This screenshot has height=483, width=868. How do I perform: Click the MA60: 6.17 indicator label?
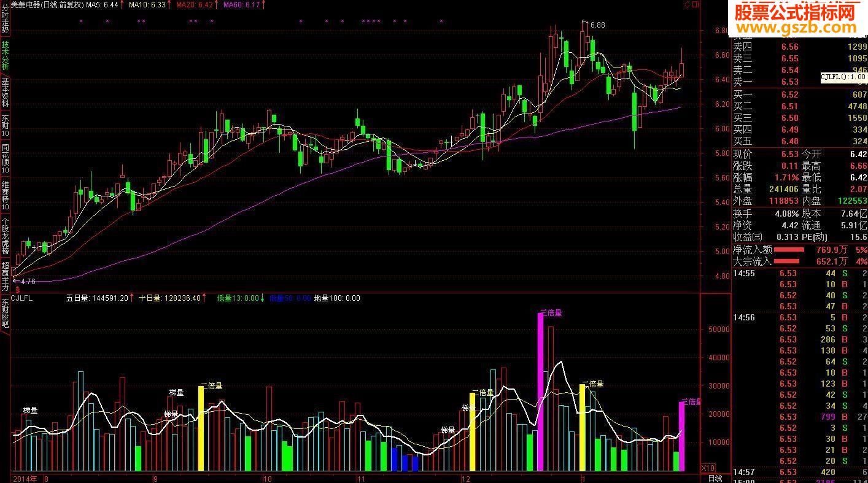click(x=242, y=4)
